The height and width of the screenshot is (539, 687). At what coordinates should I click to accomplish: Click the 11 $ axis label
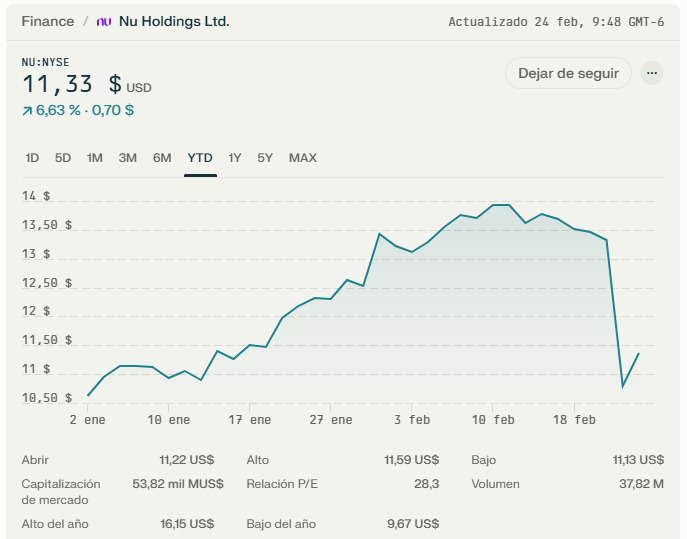[36, 369]
